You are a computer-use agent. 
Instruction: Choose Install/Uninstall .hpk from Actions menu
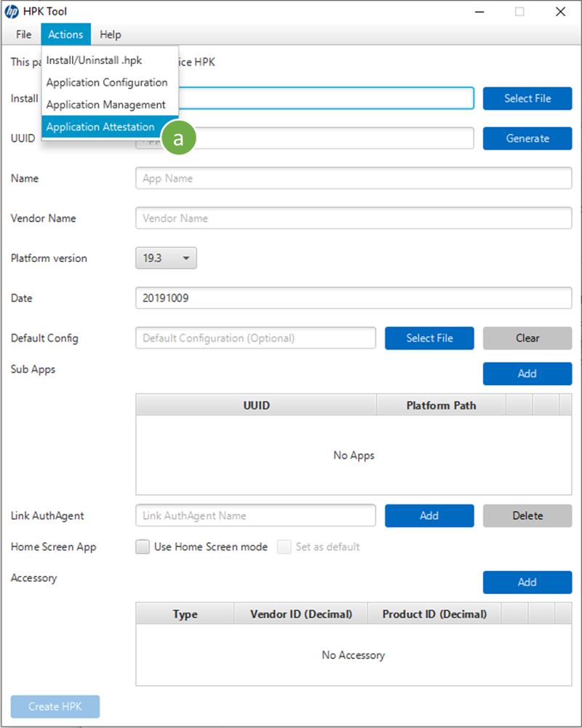(x=110, y=60)
